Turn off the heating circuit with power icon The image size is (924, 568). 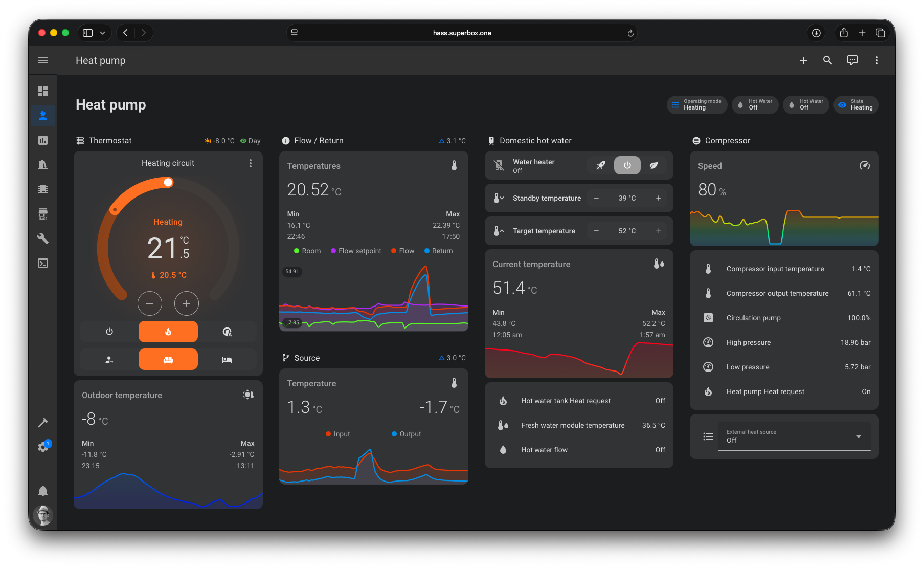click(109, 331)
